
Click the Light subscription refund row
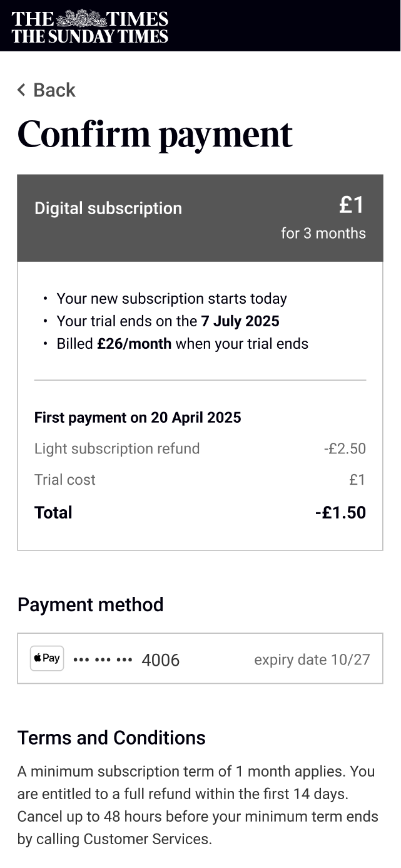pyautogui.click(x=117, y=448)
